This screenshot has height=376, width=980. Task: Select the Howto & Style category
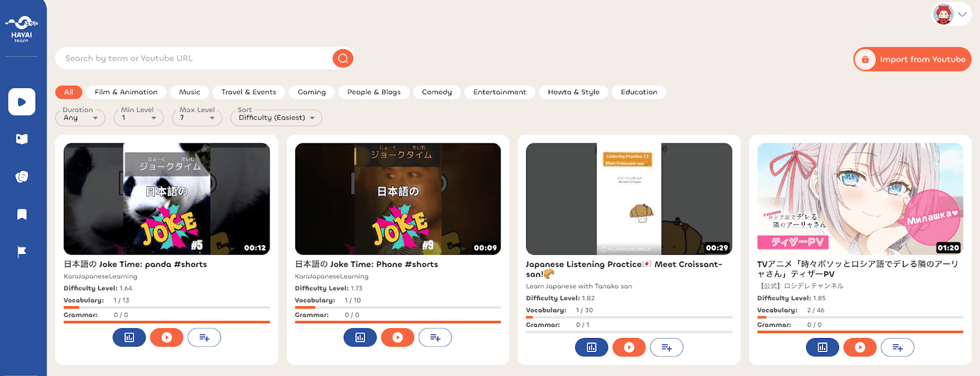[574, 92]
